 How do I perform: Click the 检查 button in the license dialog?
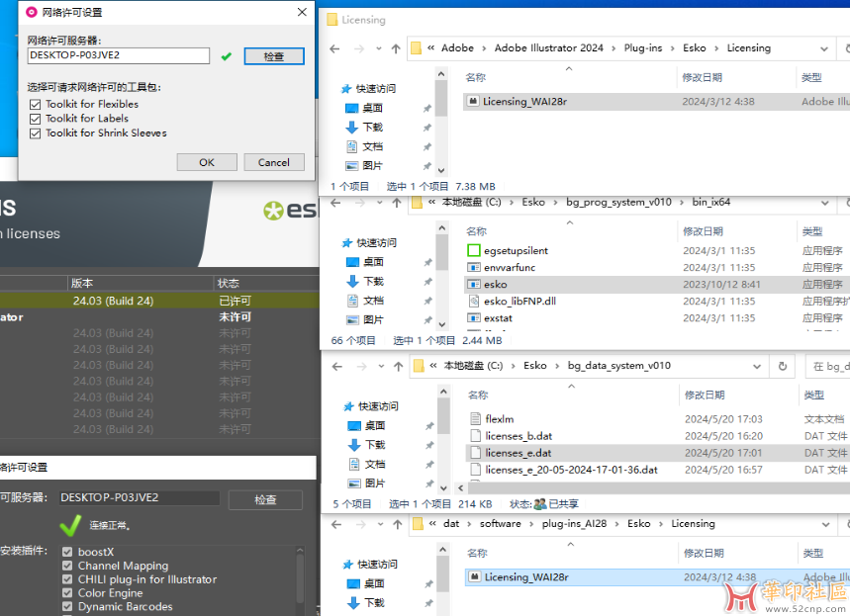tap(274, 56)
